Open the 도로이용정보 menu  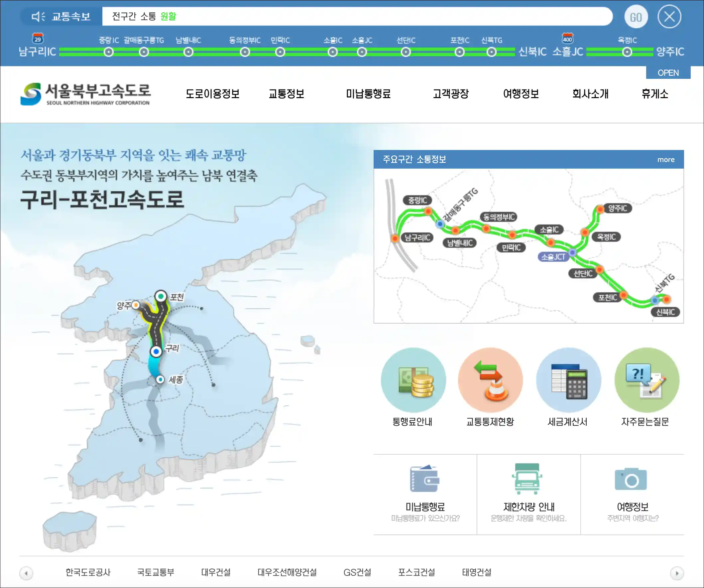(x=212, y=94)
